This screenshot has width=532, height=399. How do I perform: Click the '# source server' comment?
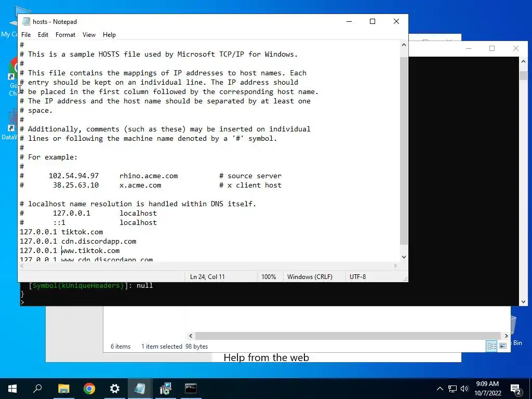[x=250, y=176]
